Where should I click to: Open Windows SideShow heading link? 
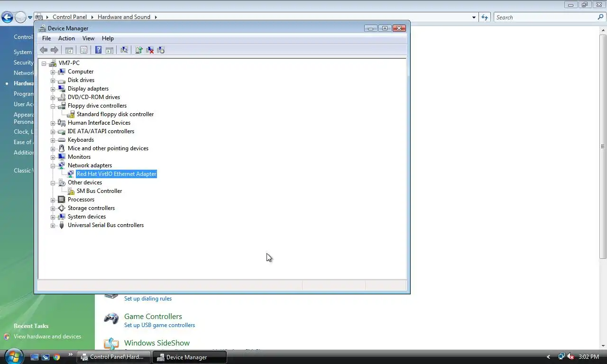157,343
